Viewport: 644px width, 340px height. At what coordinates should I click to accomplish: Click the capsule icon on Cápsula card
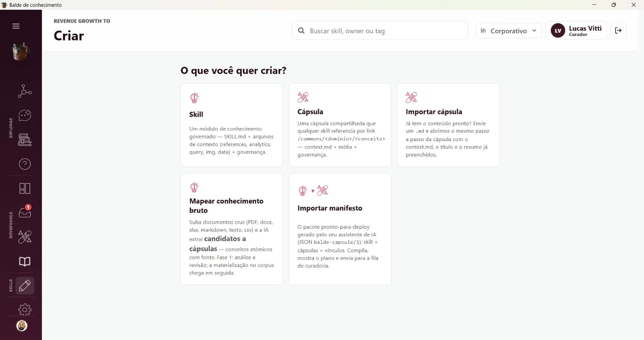click(303, 97)
